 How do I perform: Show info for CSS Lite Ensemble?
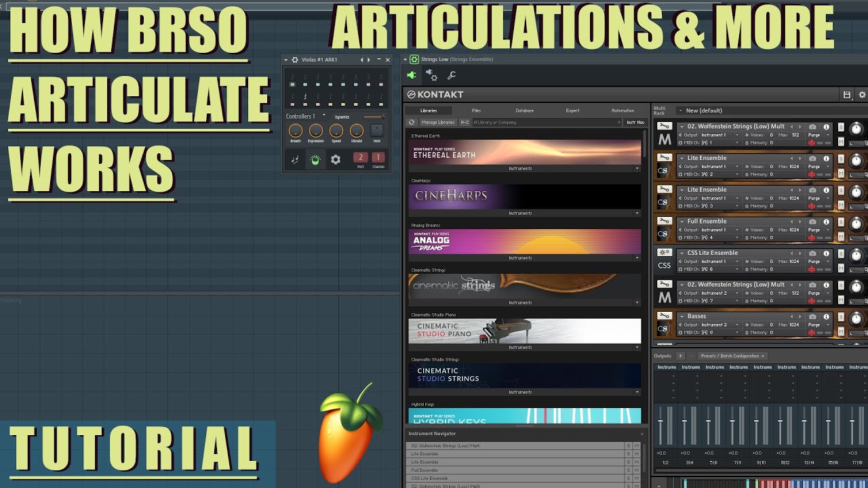coord(826,253)
